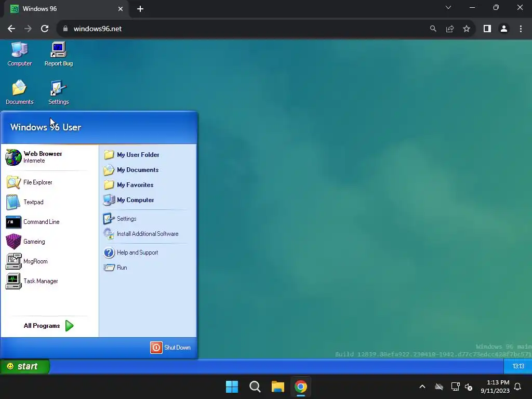Image resolution: width=532 pixels, height=399 pixels.
Task: Share this page icon in Chrome
Action: pyautogui.click(x=450, y=29)
